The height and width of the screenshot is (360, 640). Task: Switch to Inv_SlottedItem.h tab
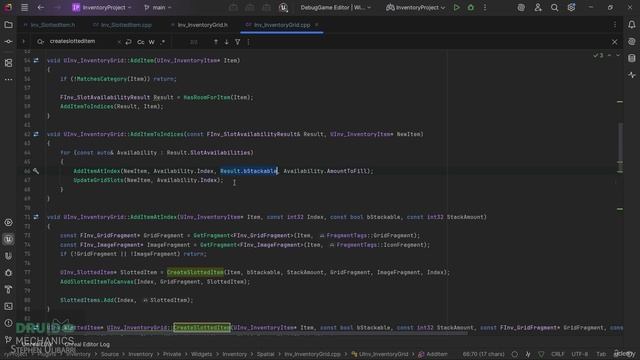click(49, 25)
